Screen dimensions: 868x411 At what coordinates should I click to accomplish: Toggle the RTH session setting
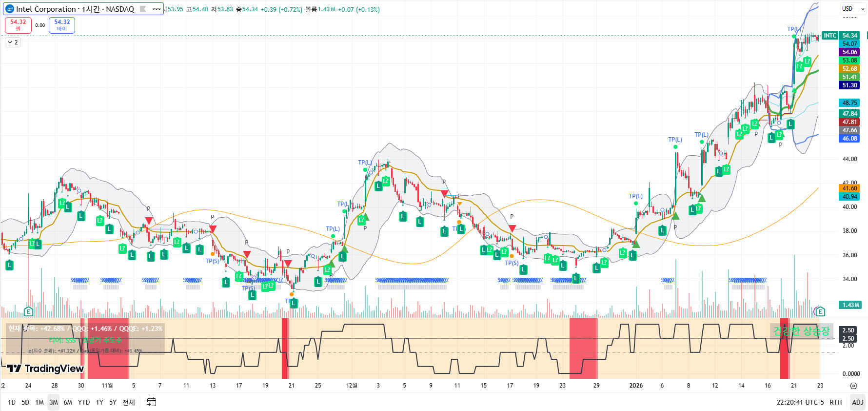click(x=836, y=402)
